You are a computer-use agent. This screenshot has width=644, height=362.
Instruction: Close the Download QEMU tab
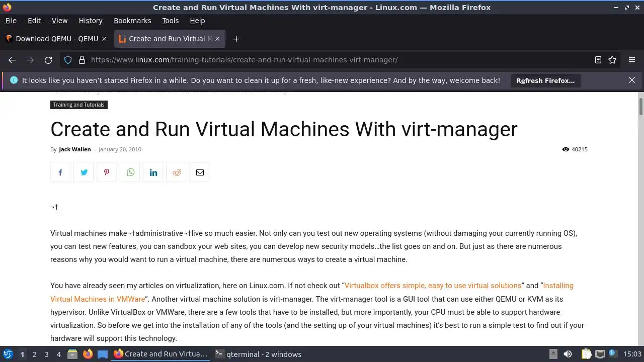point(104,39)
